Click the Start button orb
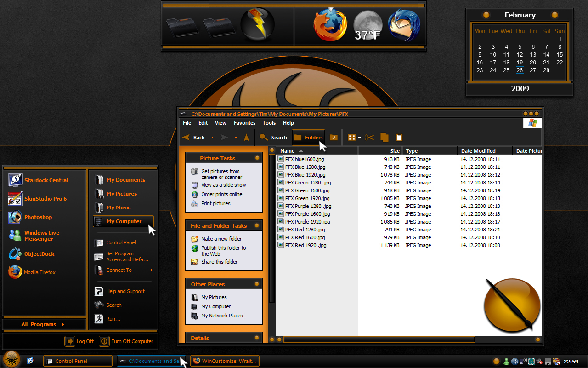 11,359
